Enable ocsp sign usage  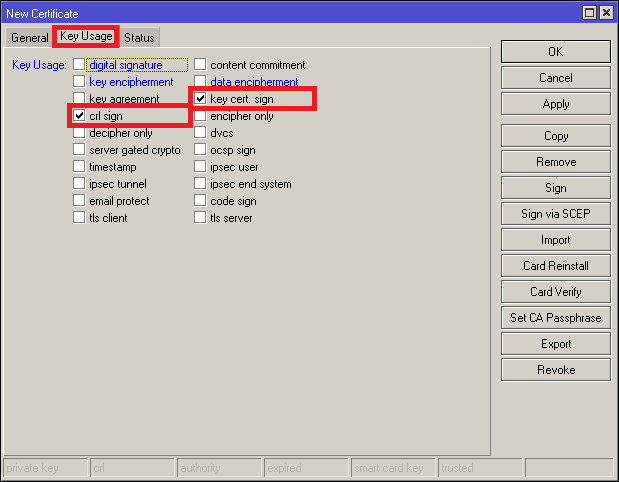(200, 150)
